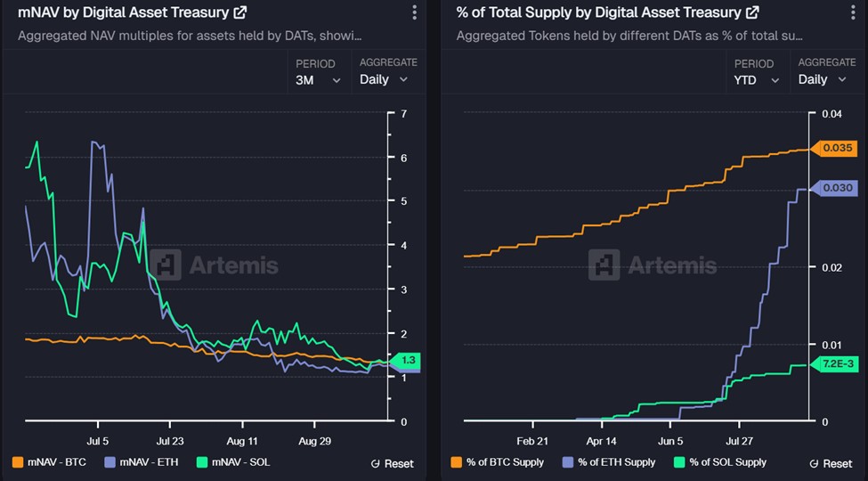Screen dimensions: 868x481
Task: Click the Reset icon on mNAV chart
Action: 376,463
